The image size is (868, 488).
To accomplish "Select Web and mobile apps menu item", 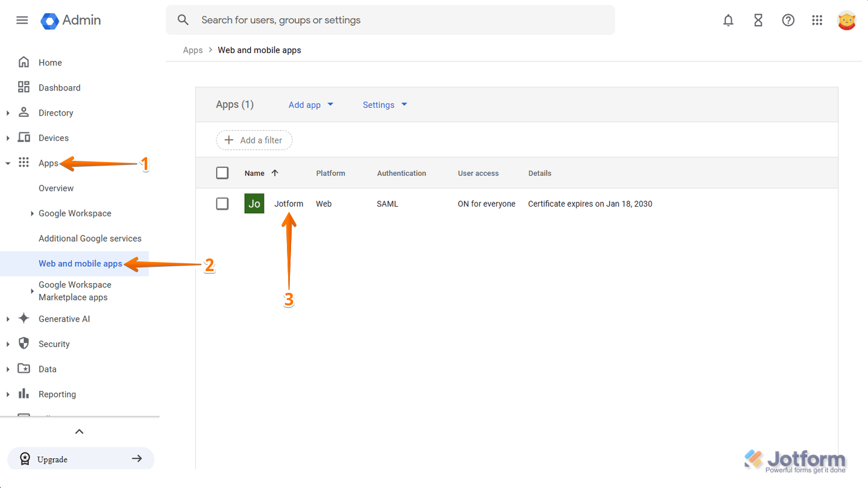I will coord(80,264).
